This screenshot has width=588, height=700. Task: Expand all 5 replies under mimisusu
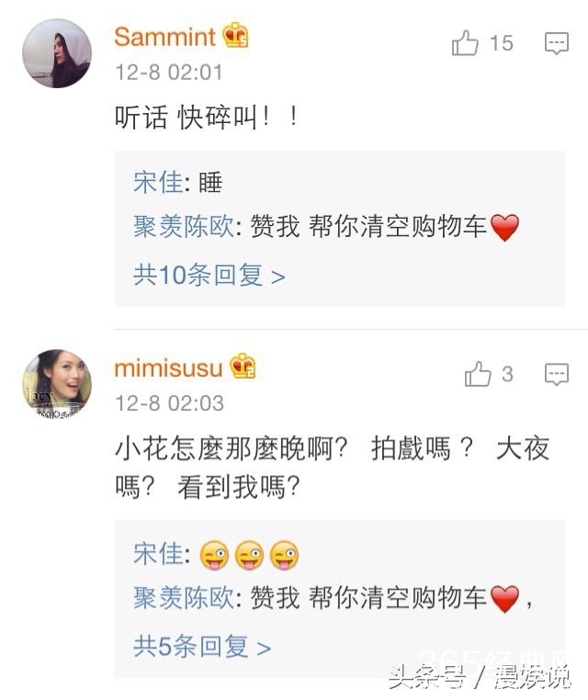click(x=202, y=647)
